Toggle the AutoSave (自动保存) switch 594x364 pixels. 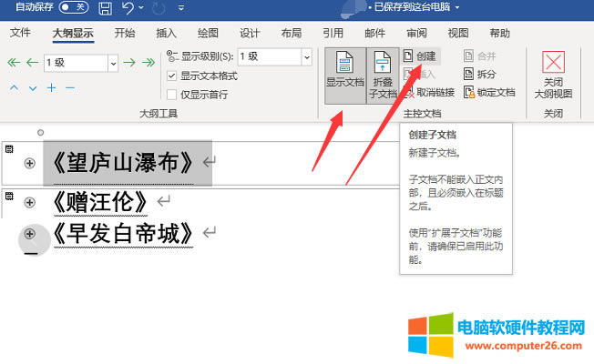pos(73,8)
